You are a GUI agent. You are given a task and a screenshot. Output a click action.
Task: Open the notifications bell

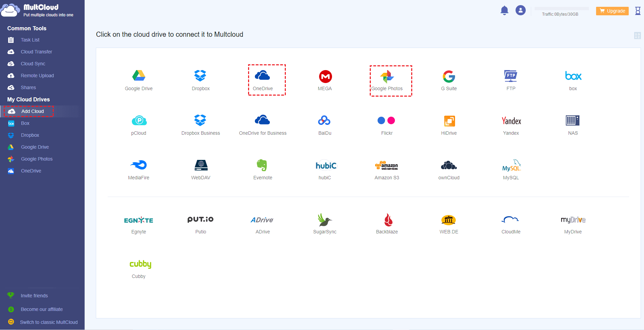click(504, 11)
